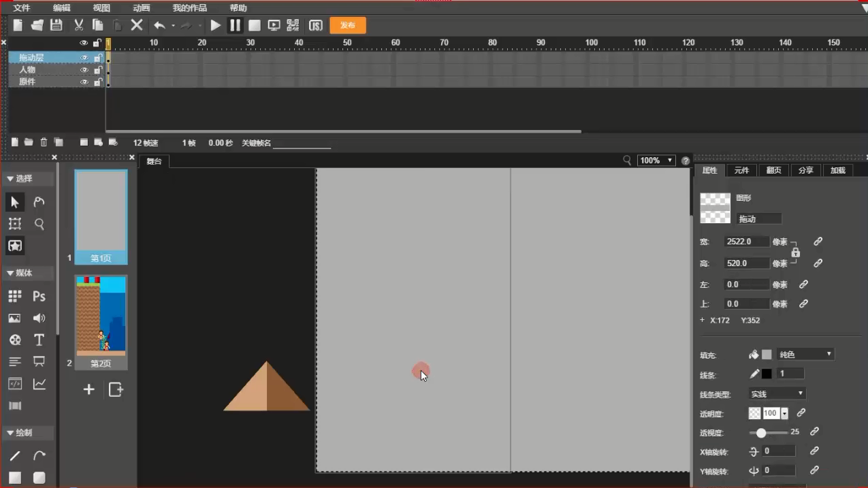
Task: Save the project with floppy disk icon
Action: point(57,25)
